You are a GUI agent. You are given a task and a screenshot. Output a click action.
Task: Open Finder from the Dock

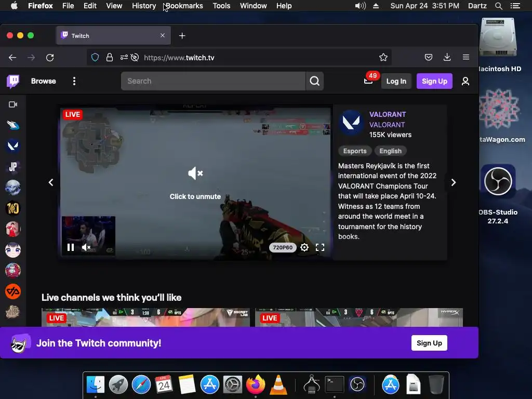tap(96, 385)
